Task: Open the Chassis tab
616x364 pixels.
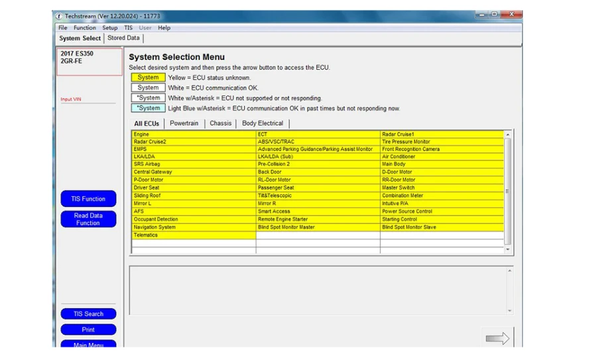Action: [x=220, y=123]
